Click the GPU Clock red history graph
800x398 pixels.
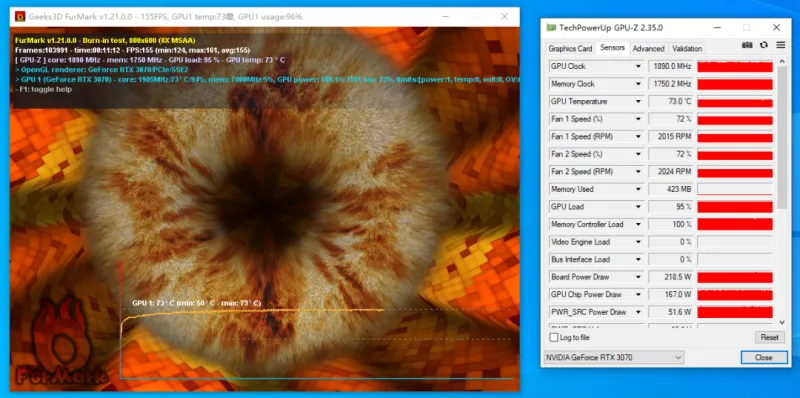pyautogui.click(x=735, y=66)
